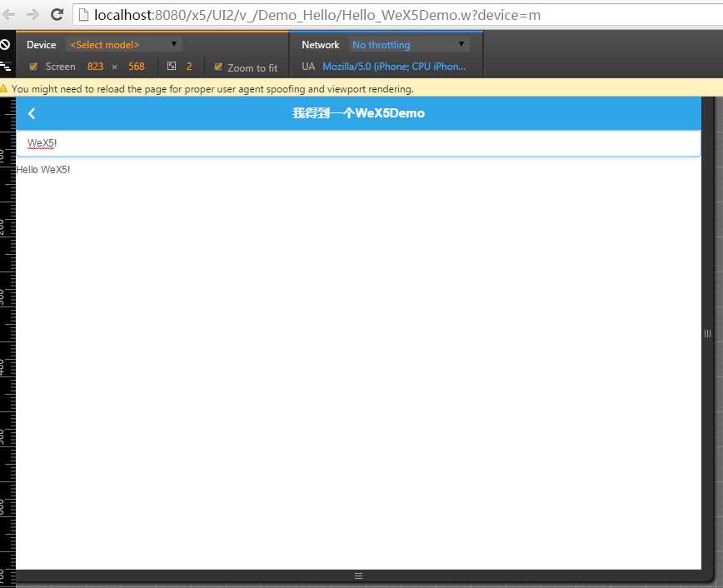Click the WeX5Demo page title text

pyautogui.click(x=359, y=113)
